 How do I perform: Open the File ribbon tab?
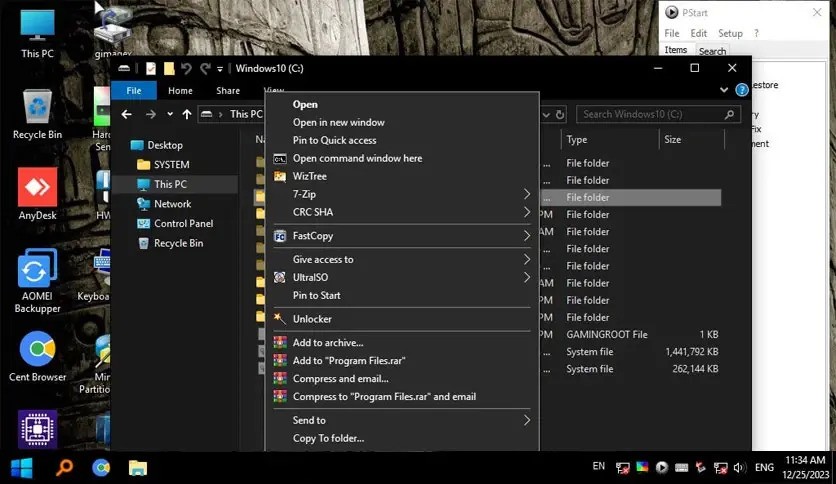click(134, 91)
